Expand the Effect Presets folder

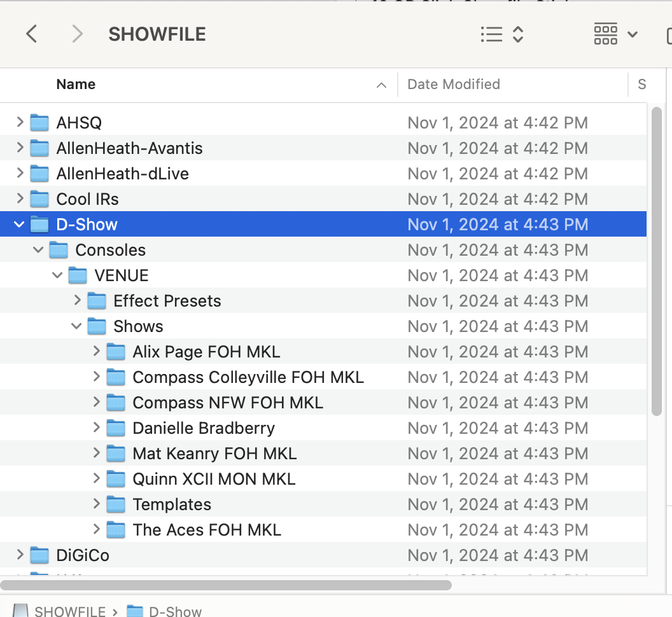[77, 300]
